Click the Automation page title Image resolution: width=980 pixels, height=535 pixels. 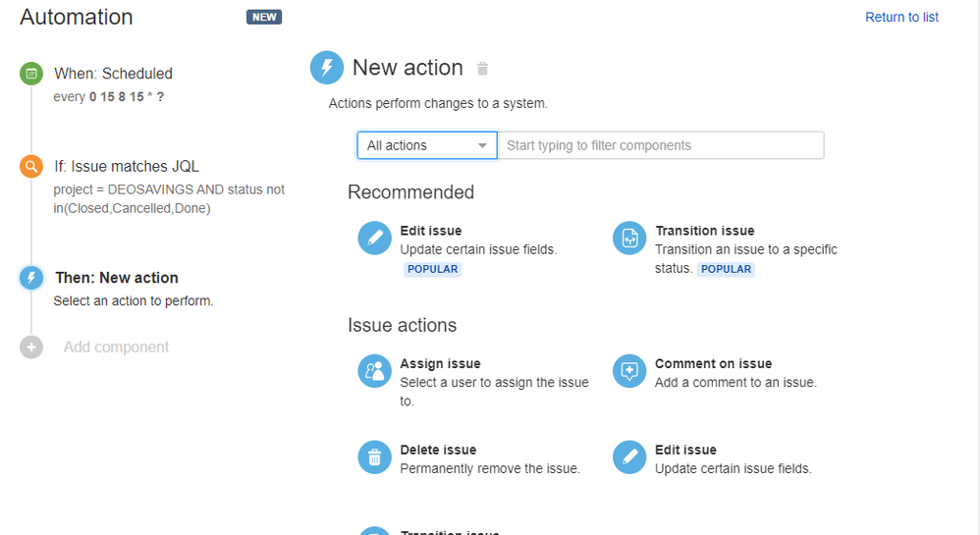[77, 17]
